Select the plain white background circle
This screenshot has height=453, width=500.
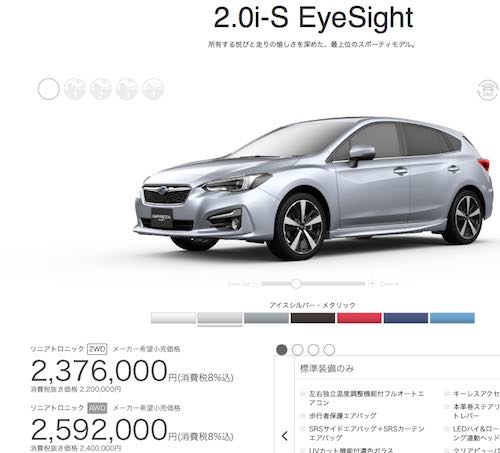[x=49, y=89]
